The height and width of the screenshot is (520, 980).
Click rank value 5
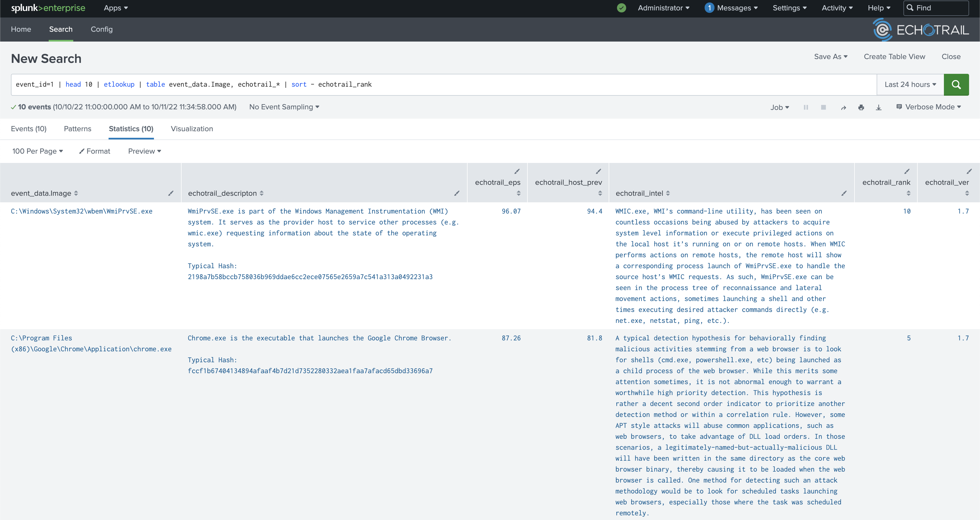click(x=909, y=338)
